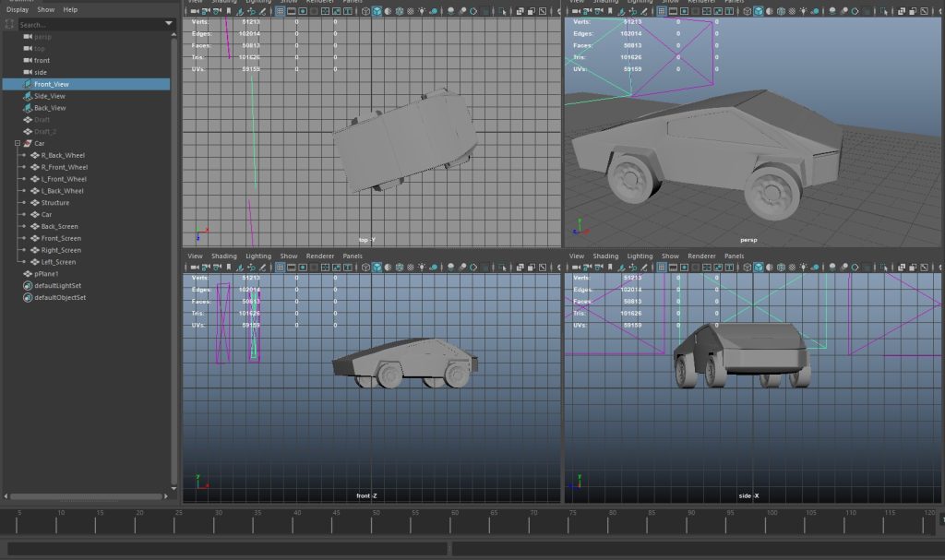Open Outliner search dropdown arrow
Viewport: 945px width, 560px height.
point(169,23)
